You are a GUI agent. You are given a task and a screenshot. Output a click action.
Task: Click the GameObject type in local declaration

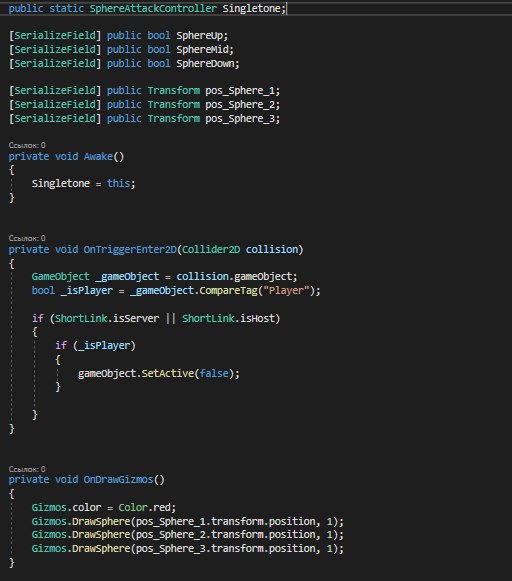click(60, 276)
